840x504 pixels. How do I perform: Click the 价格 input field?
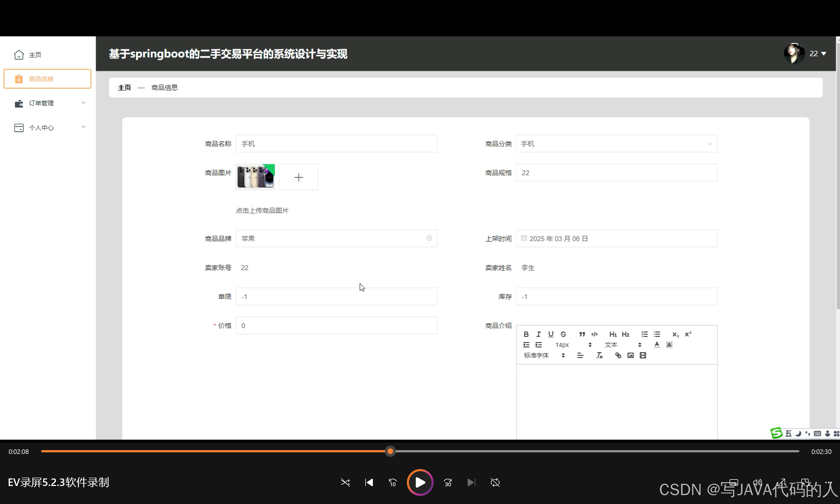pyautogui.click(x=336, y=325)
